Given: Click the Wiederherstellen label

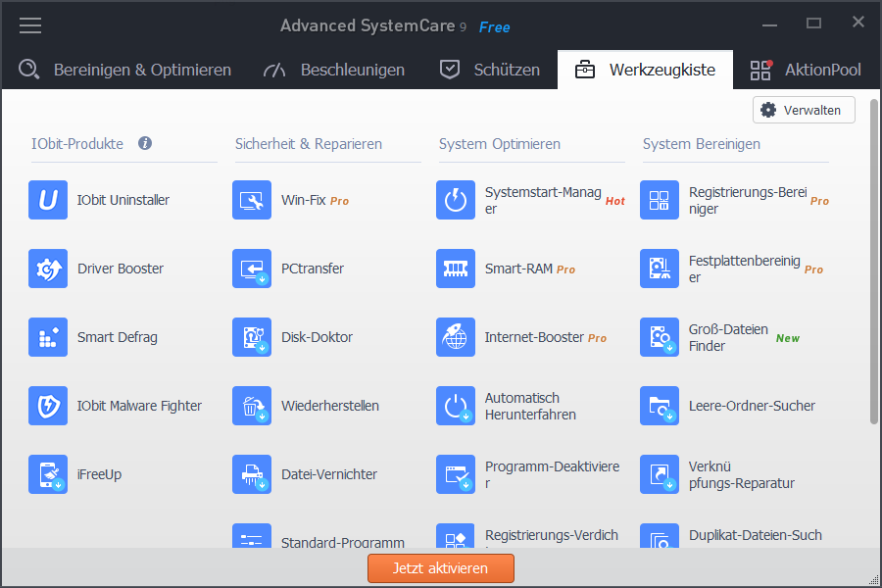Looking at the screenshot, I should point(330,407).
